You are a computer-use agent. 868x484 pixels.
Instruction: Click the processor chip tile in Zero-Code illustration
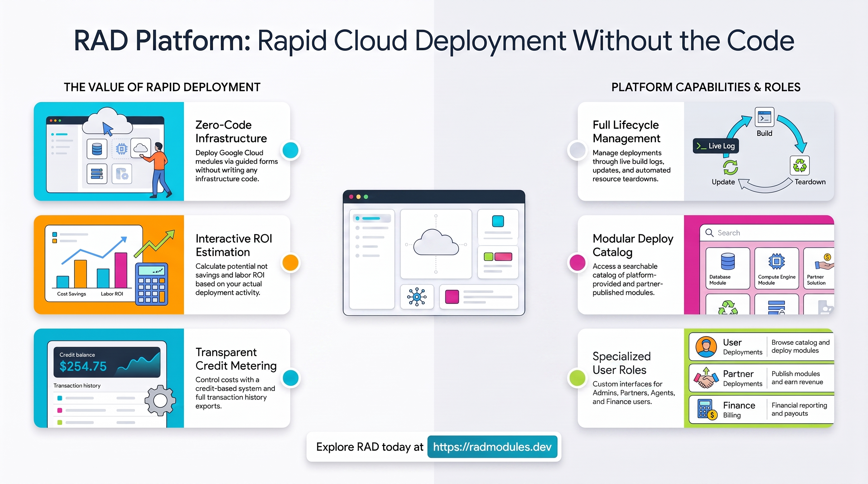coord(122,149)
